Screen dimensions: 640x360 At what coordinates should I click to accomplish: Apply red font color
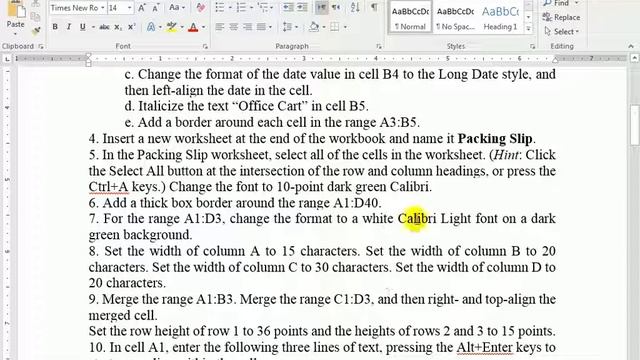(x=193, y=27)
